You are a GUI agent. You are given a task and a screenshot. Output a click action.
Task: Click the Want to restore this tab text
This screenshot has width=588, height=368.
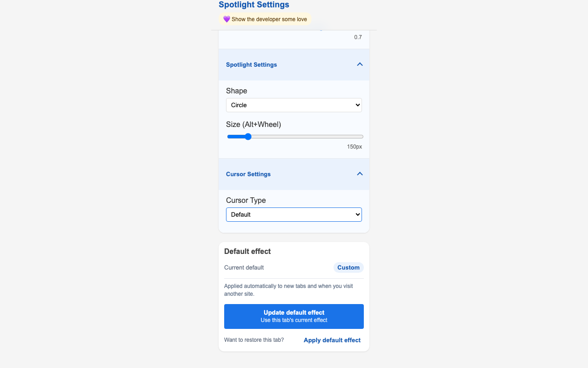(x=254, y=340)
